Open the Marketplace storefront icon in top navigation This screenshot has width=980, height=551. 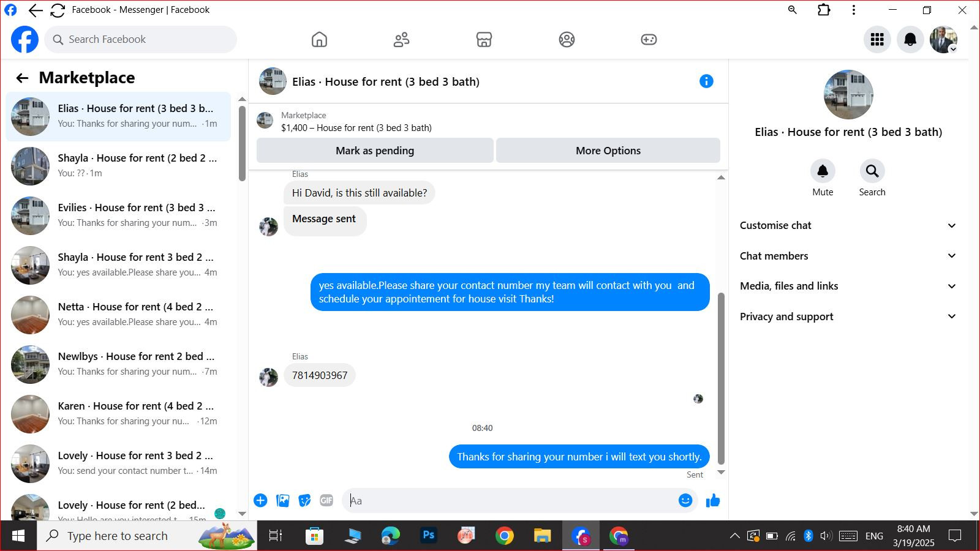484,40
